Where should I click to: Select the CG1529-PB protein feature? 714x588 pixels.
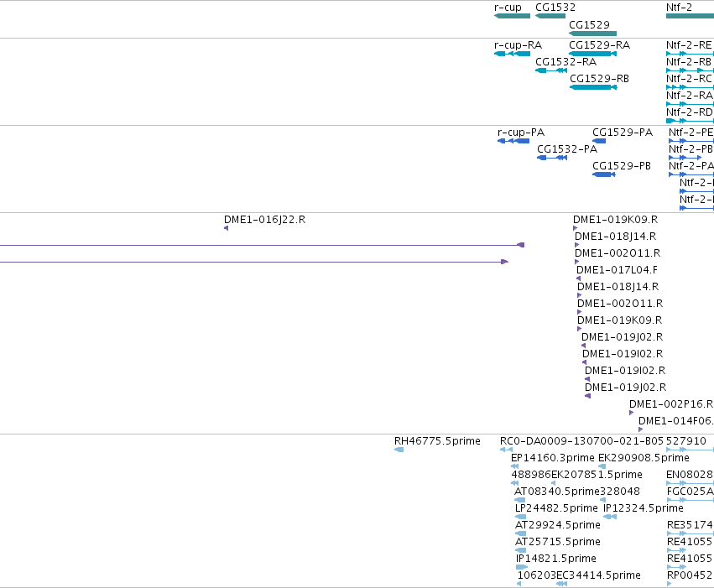(604, 174)
